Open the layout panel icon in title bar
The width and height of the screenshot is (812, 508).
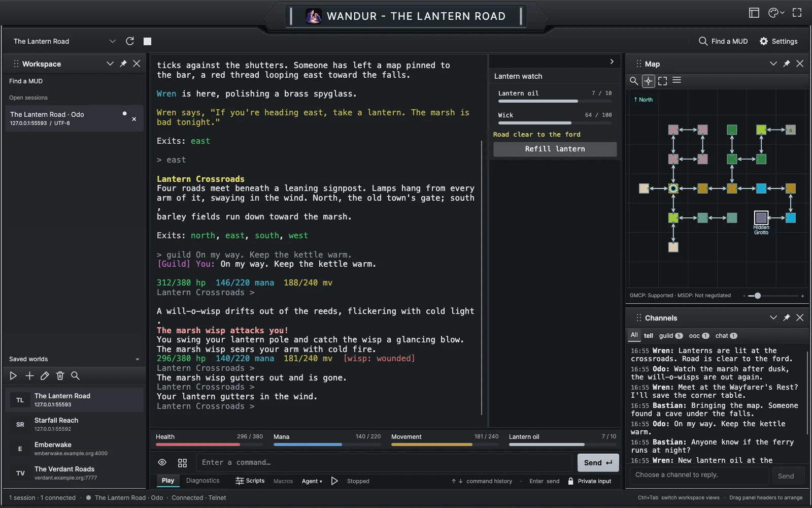click(754, 13)
